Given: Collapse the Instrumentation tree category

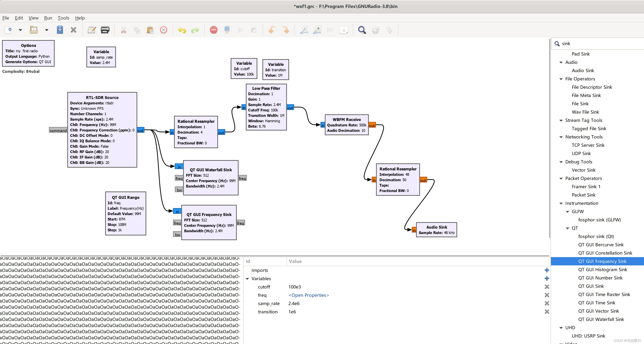Looking at the screenshot, I should pyautogui.click(x=561, y=204).
